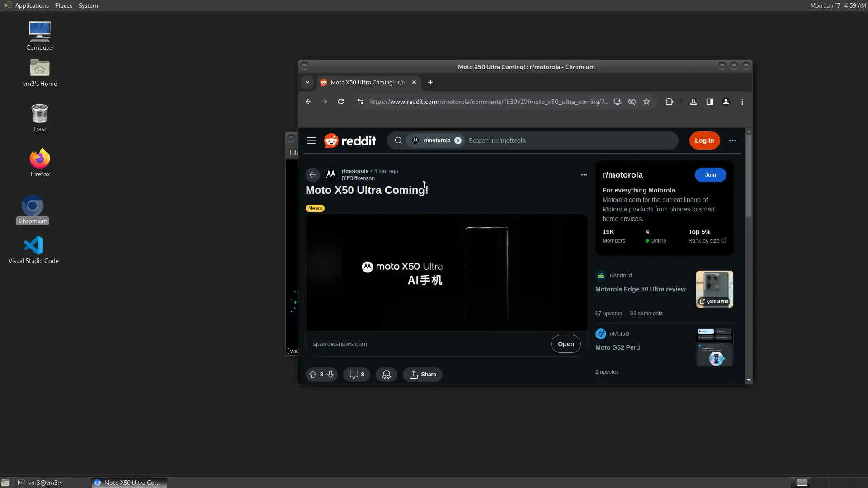Toggle the third-party cookies eye icon

632,102
